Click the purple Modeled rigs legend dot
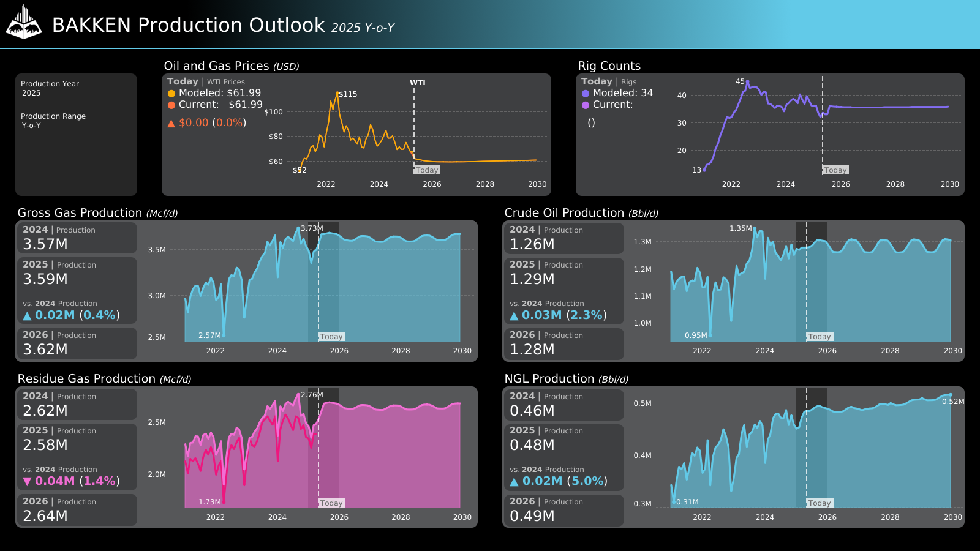Screen dimensions: 980x551 [x=586, y=94]
